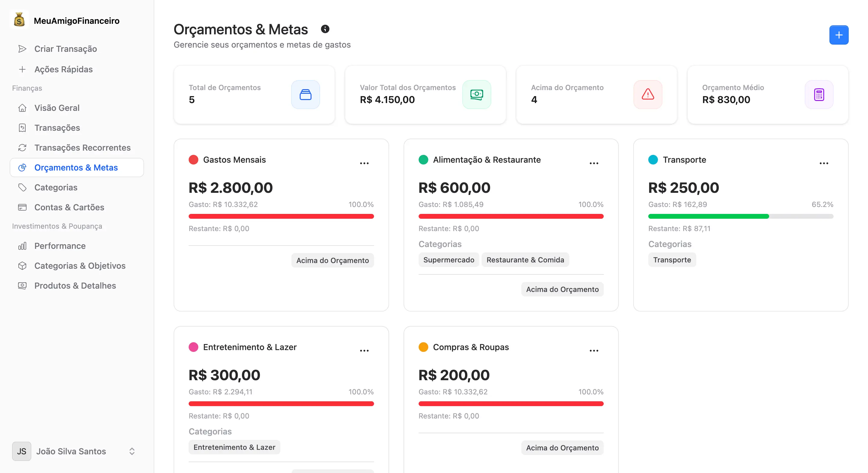868x473 pixels.
Task: Click the JS avatar at the bottom
Action: 22,451
